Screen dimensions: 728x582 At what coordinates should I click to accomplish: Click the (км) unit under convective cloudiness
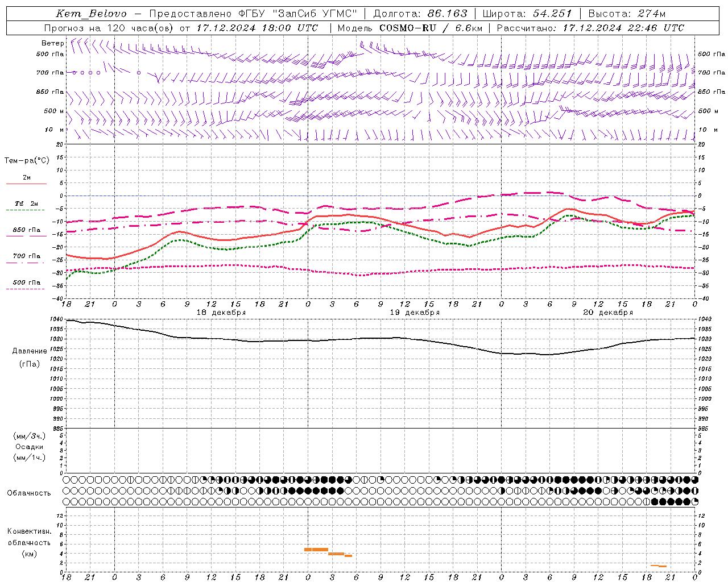click(x=29, y=554)
